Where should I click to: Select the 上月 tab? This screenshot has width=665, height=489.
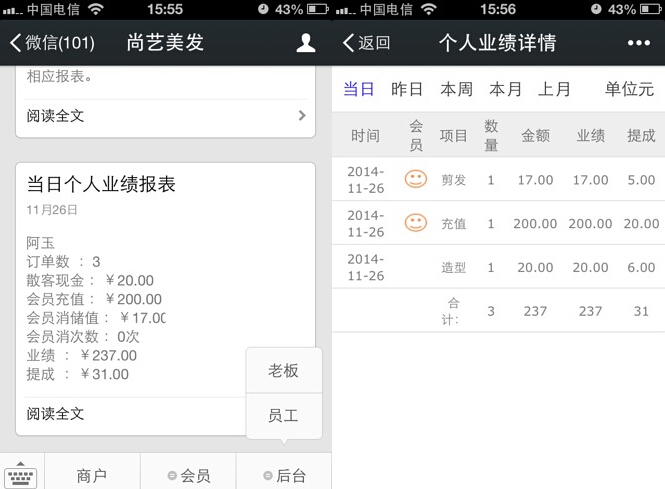tap(554, 89)
